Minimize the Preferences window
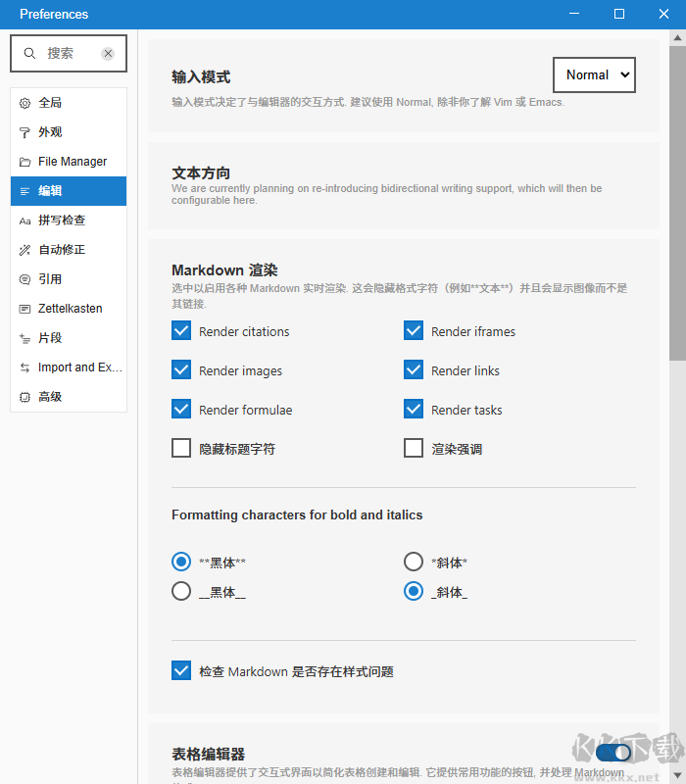 point(574,14)
